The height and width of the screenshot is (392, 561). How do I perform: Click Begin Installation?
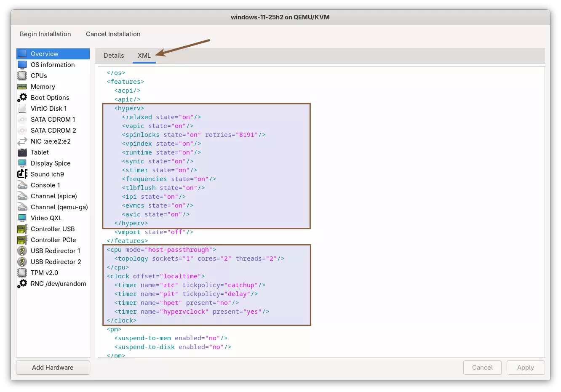pos(45,34)
